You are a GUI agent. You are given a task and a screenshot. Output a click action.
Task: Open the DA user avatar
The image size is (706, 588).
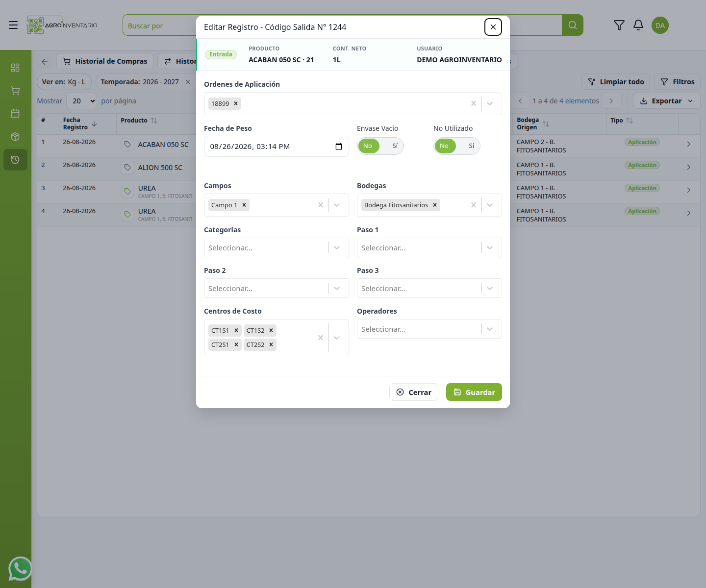(x=660, y=25)
